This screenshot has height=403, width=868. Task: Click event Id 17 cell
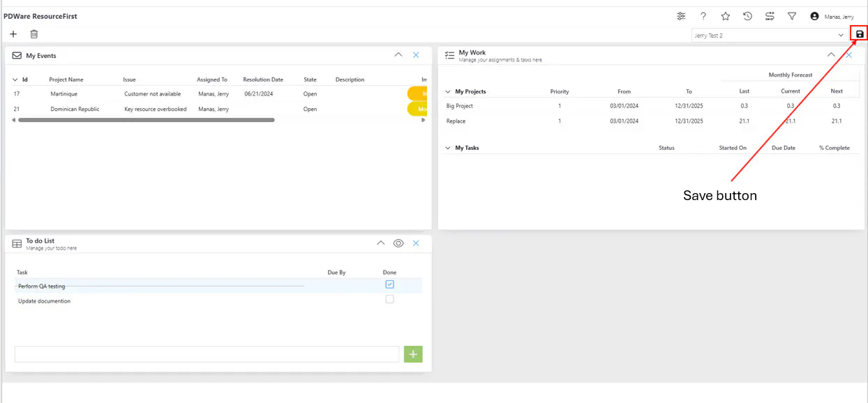tap(17, 93)
